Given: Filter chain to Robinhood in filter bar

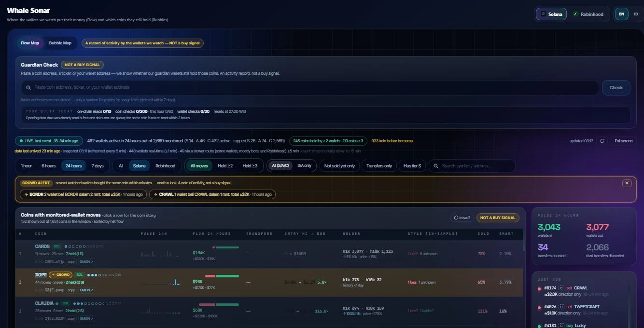Looking at the screenshot, I should pyautogui.click(x=165, y=166).
